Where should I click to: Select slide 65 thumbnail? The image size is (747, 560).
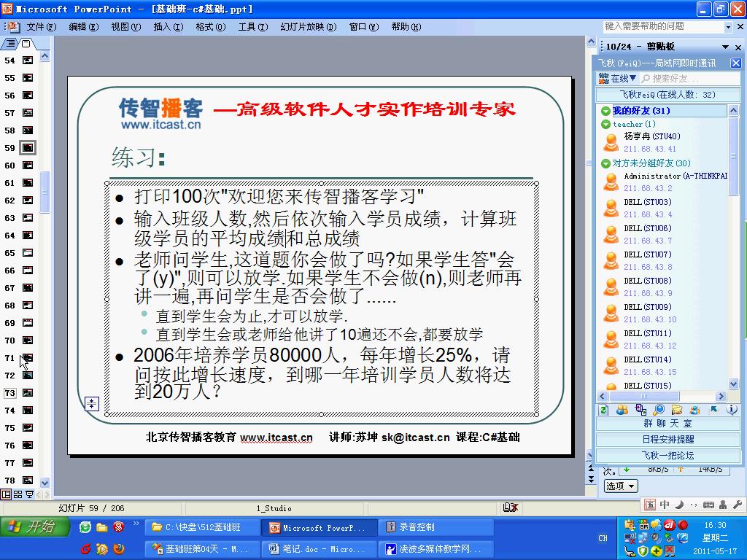coord(28,253)
